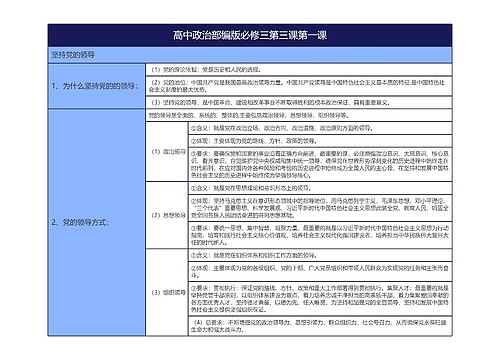
Task: Click the (3) 组织领导 cell
Action: pos(167,292)
